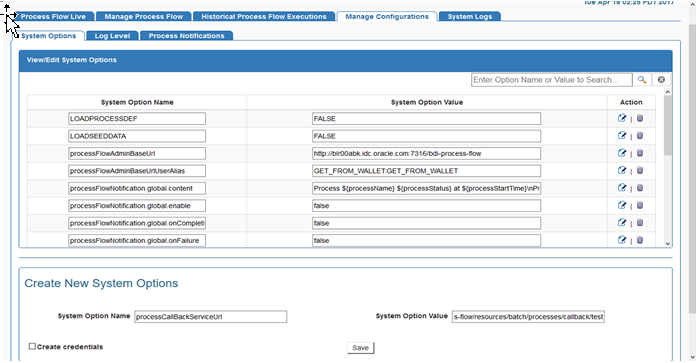Click the LOADSEEDDATA name field
Image resolution: width=696 pixels, height=363 pixels.
point(137,136)
